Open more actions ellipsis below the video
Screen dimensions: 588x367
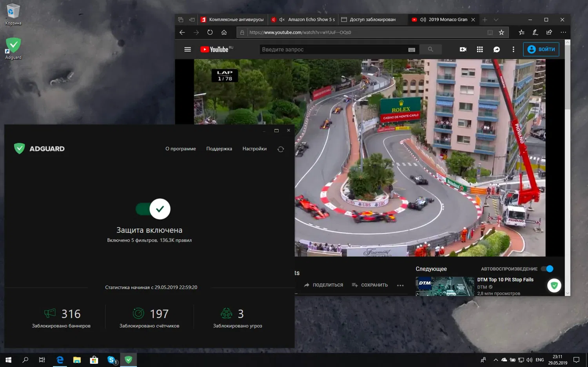coord(400,286)
